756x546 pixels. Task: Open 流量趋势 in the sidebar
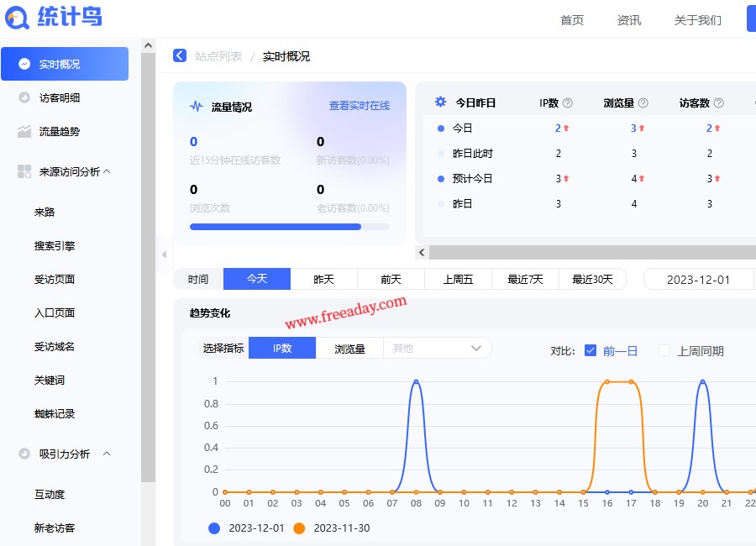coord(60,131)
